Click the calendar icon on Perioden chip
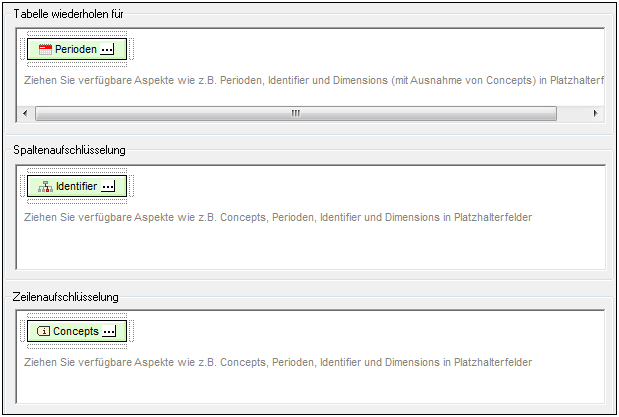 45,49
